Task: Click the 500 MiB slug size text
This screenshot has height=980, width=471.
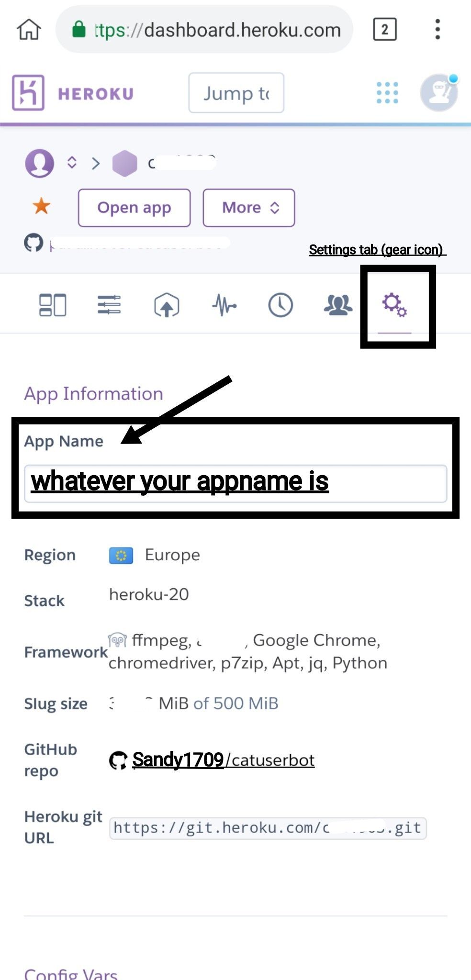Action: click(246, 703)
